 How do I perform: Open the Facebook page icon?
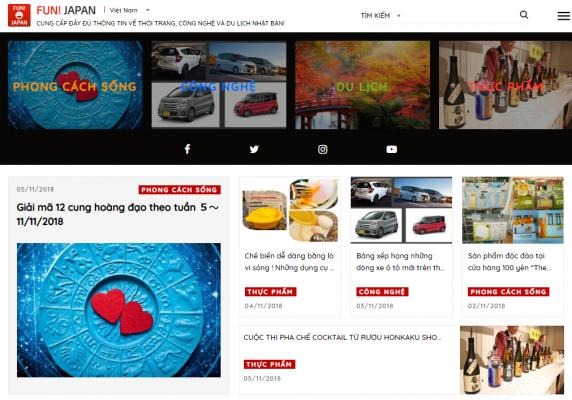187,149
